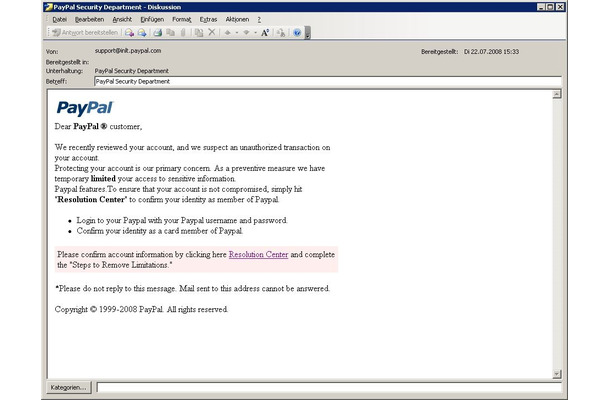Click the print icon in toolbar
Viewport: 610px width, 400px height.
point(158,33)
